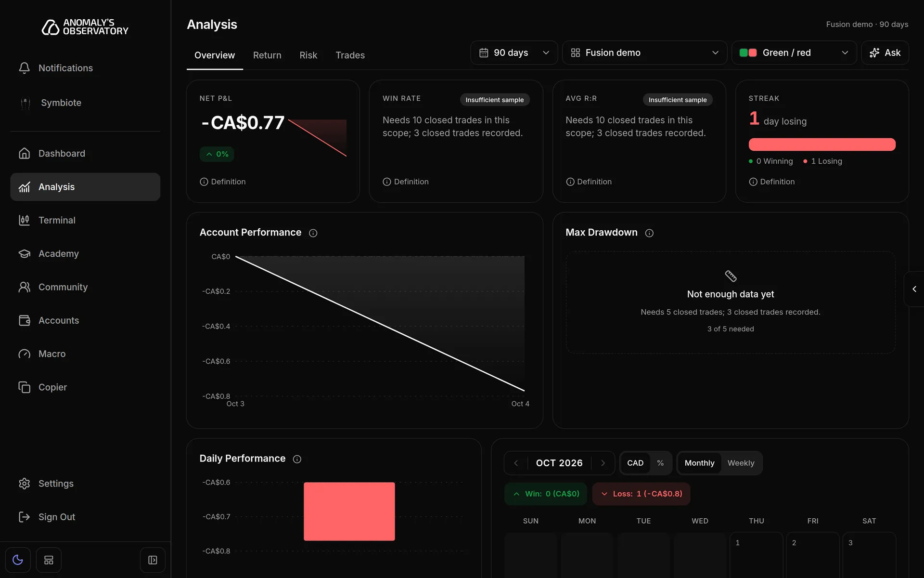The image size is (924, 578).
Task: Select Weekly calendar view
Action: pos(741,463)
